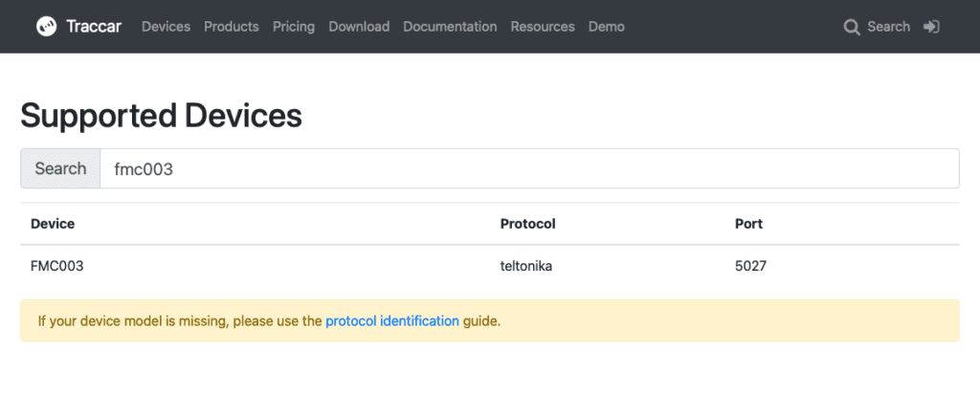The width and height of the screenshot is (980, 396).
Task: Select the FMC003 device cell
Action: [56, 266]
